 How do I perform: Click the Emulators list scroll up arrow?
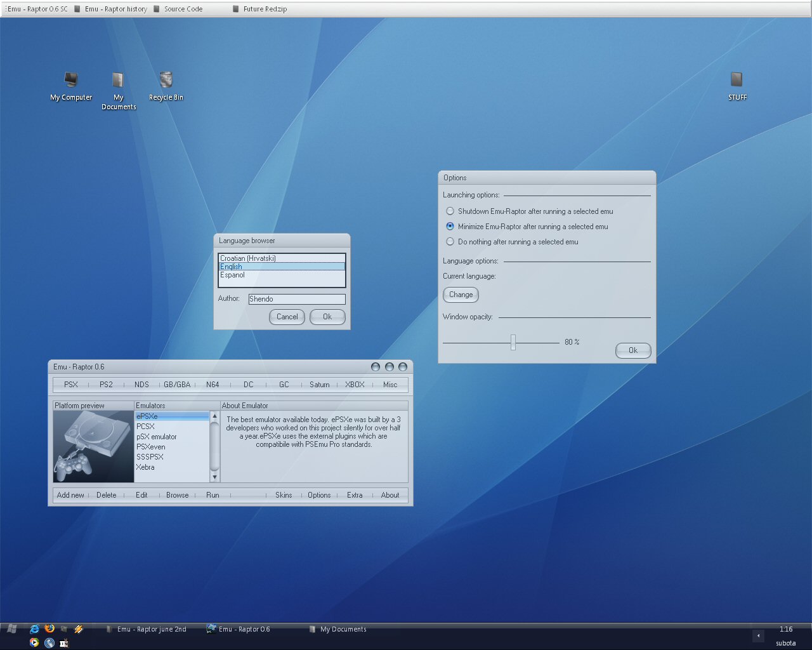click(x=214, y=416)
